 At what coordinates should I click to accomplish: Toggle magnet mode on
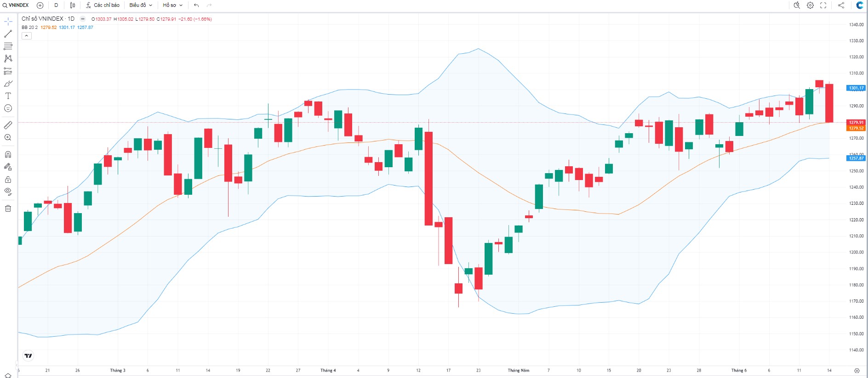8,154
